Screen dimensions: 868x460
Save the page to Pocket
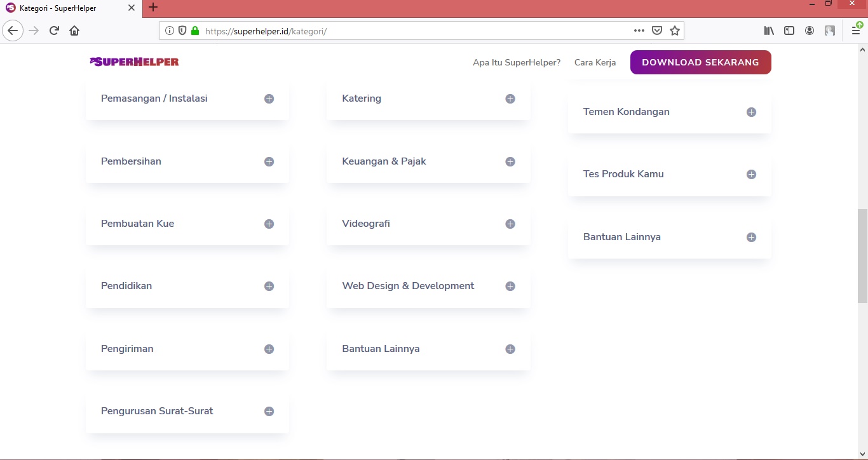657,30
